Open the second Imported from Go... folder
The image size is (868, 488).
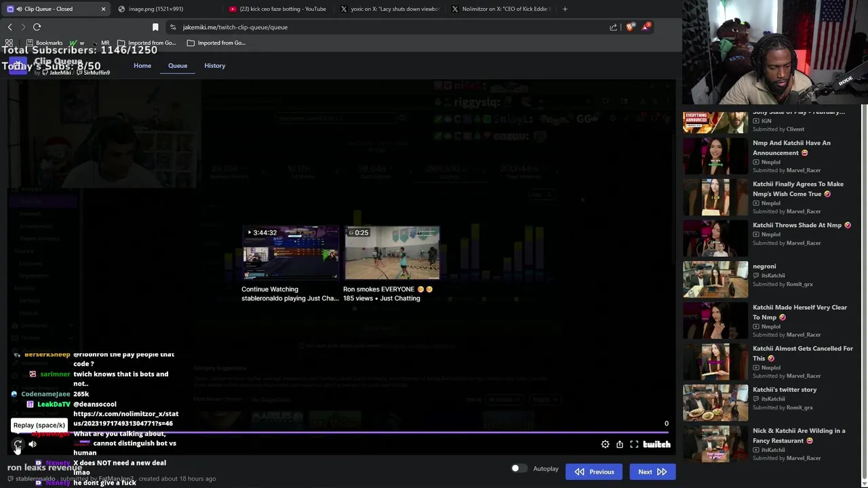[x=216, y=43]
